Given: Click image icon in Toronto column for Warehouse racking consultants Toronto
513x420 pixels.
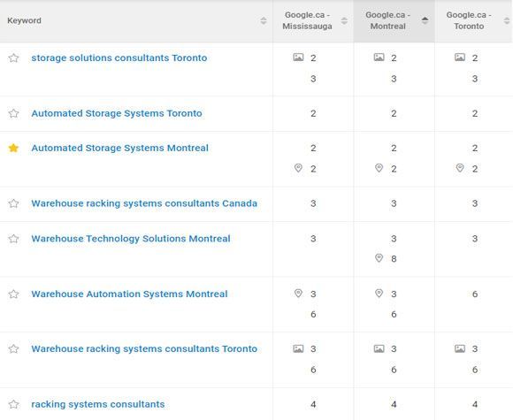Looking at the screenshot, I should tap(460, 348).
